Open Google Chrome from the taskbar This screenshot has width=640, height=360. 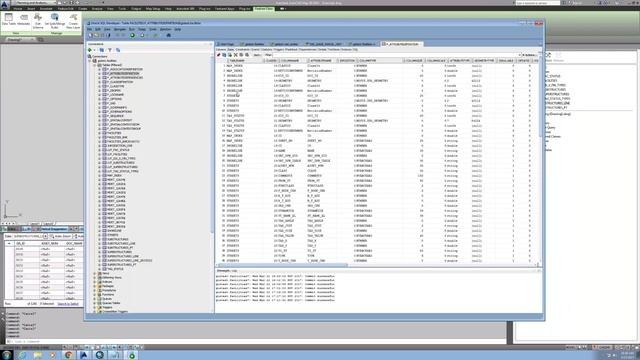click(68, 355)
